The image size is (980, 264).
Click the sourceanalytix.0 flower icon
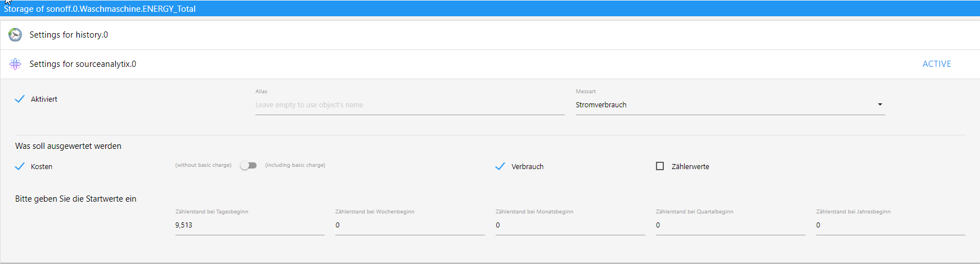15,64
